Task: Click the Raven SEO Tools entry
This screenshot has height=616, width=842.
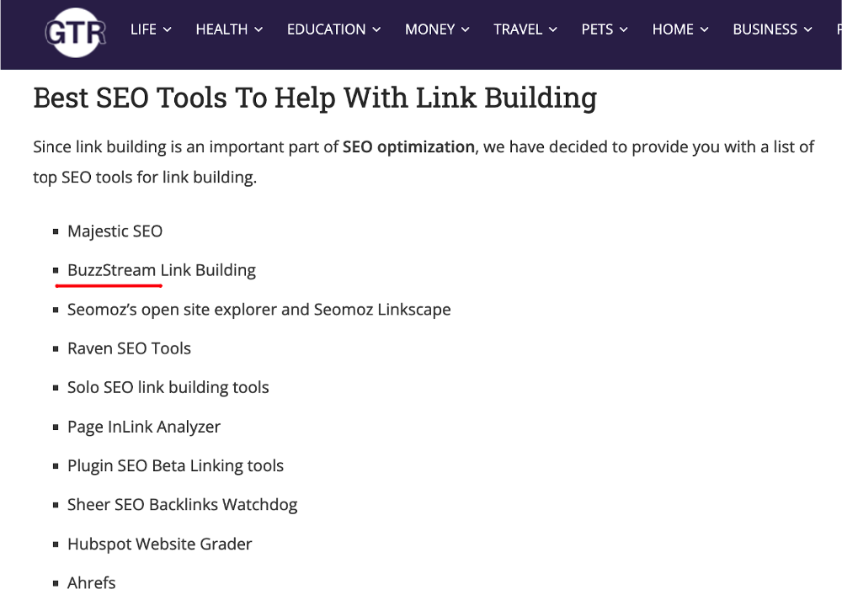Action: click(x=129, y=348)
